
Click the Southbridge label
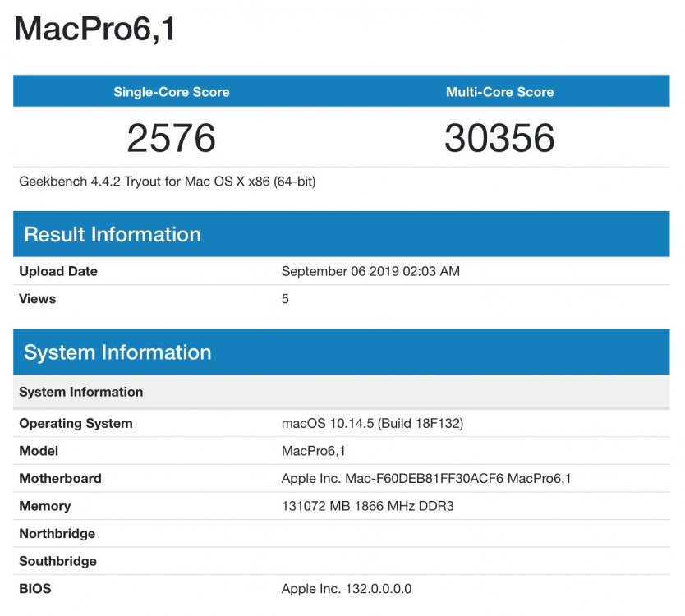[x=57, y=561]
